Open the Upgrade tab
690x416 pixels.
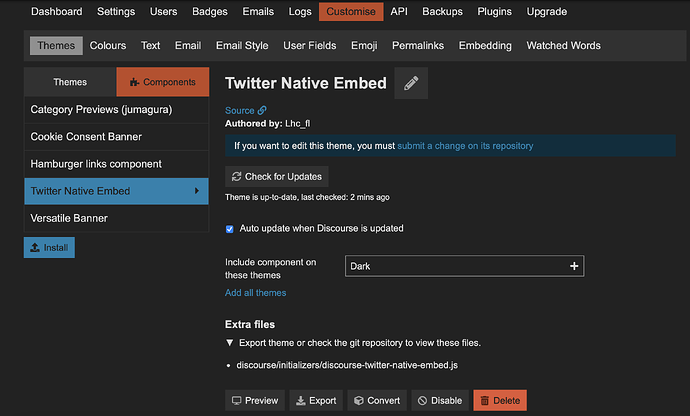pyautogui.click(x=547, y=11)
